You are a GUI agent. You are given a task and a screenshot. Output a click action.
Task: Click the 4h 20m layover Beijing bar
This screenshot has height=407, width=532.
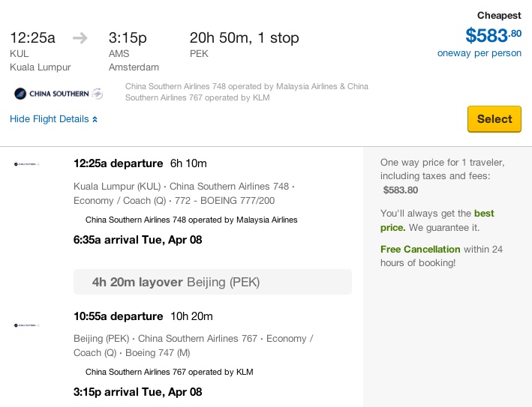click(213, 282)
